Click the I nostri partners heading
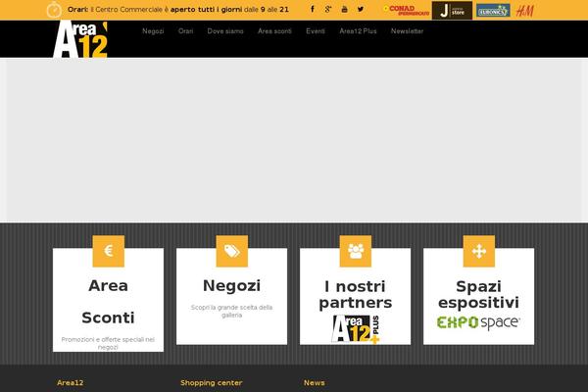 [x=356, y=294]
